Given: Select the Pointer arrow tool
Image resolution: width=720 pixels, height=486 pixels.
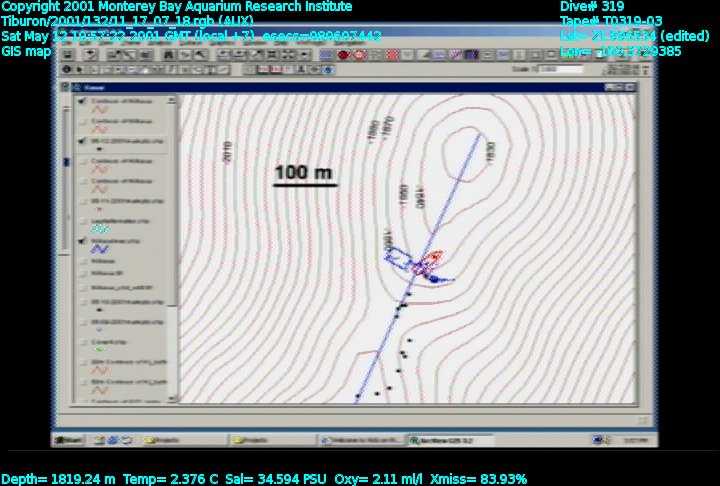Looking at the screenshot, I should coord(79,70).
